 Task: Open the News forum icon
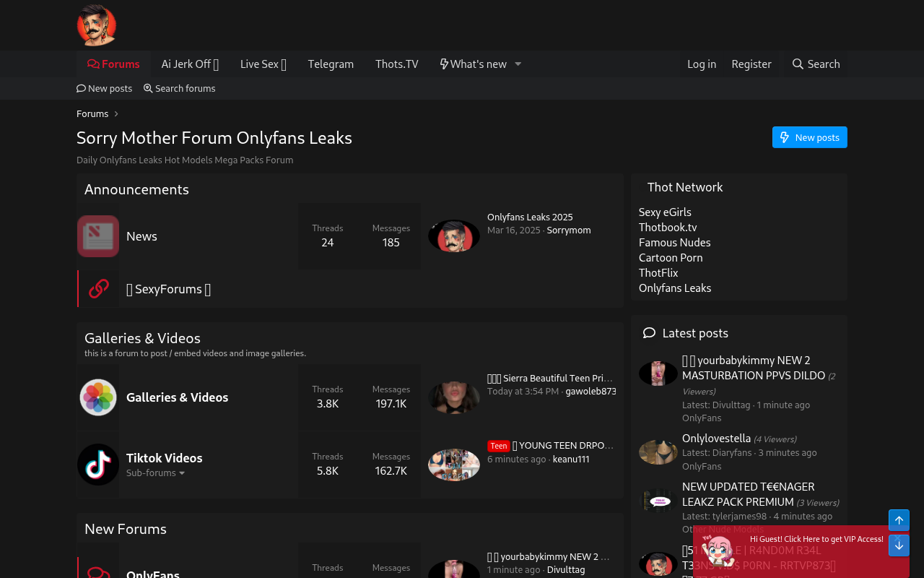[x=98, y=236]
